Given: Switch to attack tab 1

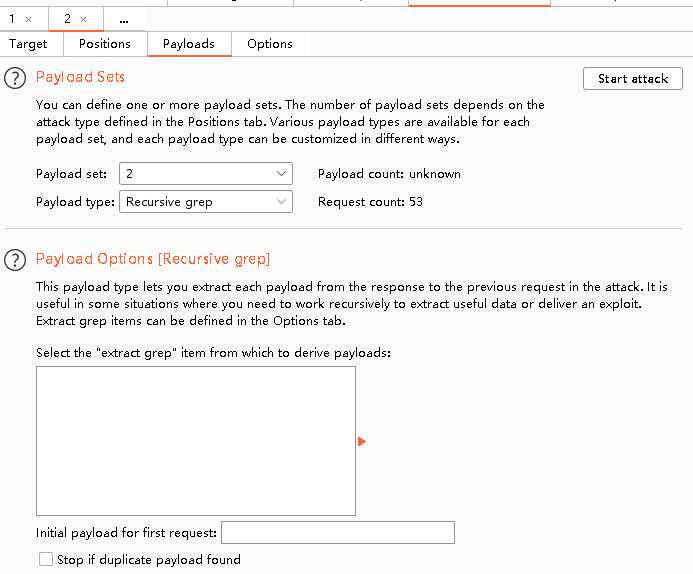Looking at the screenshot, I should click(x=12, y=19).
